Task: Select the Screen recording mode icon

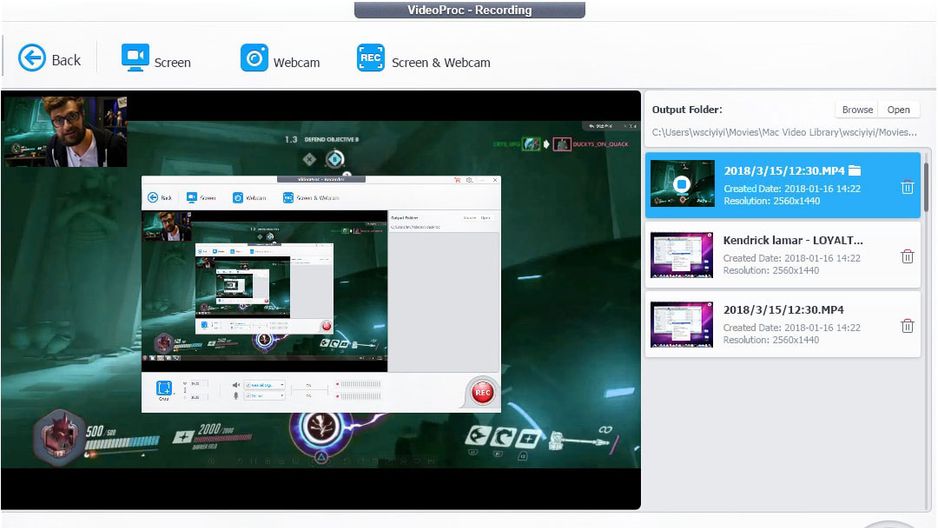Action: tap(135, 57)
